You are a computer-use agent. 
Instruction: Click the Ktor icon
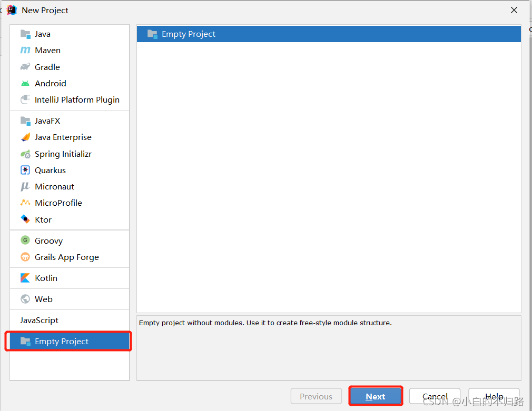click(x=25, y=219)
